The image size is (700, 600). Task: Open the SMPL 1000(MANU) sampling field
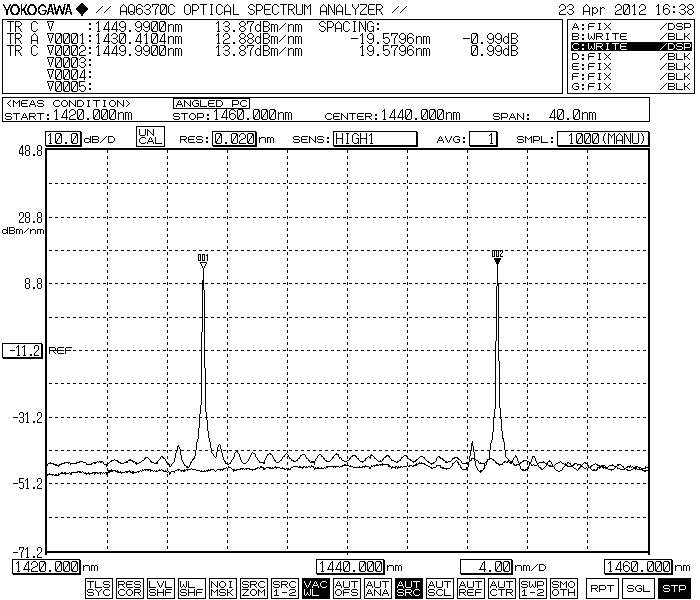603,139
